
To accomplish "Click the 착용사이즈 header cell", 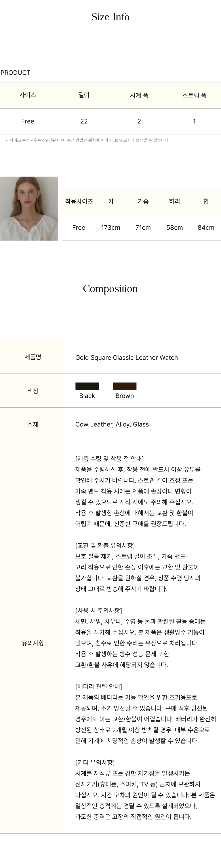I will click(x=79, y=201).
